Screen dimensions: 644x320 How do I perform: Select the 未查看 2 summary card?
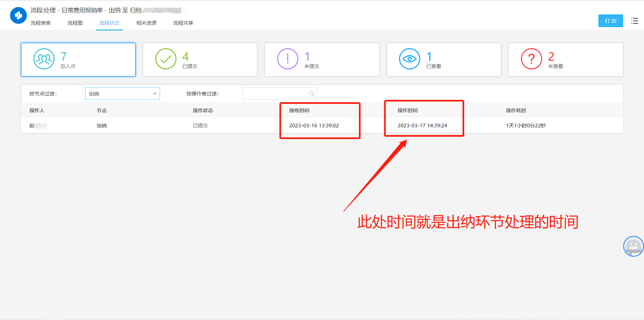coord(566,60)
